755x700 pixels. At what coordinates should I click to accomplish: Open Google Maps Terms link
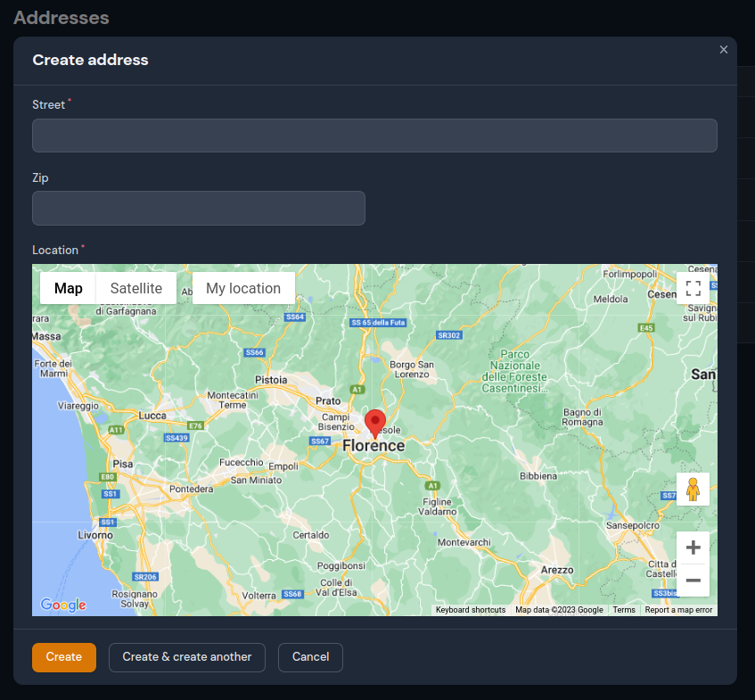point(624,609)
